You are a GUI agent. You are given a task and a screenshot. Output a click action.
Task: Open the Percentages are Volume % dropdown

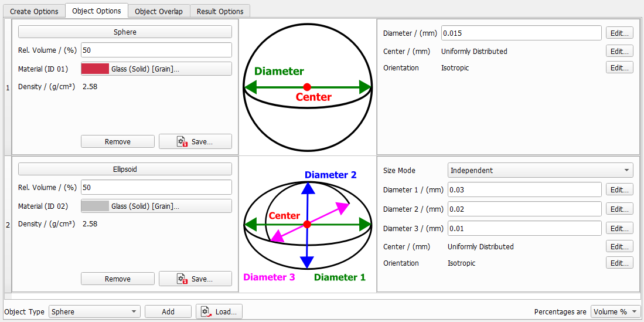[615, 311]
